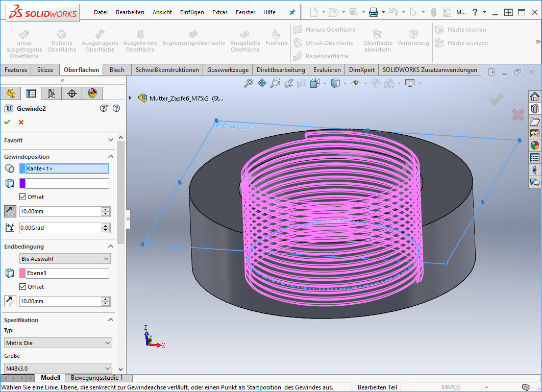Switch to the Features tab
Viewport: 542px width, 392px height.
(x=15, y=70)
